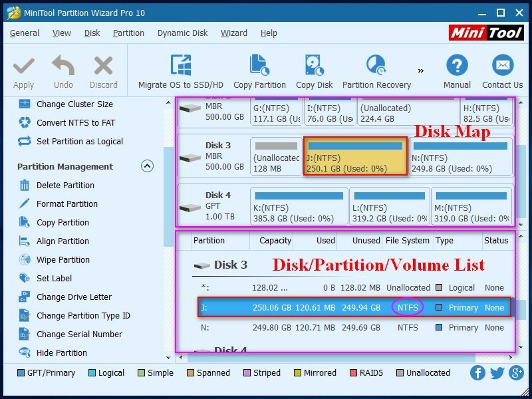This screenshot has height=399, width=532.
Task: Click the Disk 4 drive icon in map
Action: click(190, 207)
